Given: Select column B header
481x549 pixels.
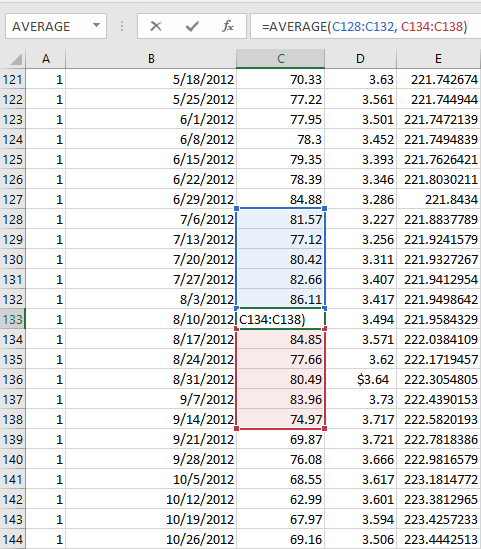Looking at the screenshot, I should [151, 59].
